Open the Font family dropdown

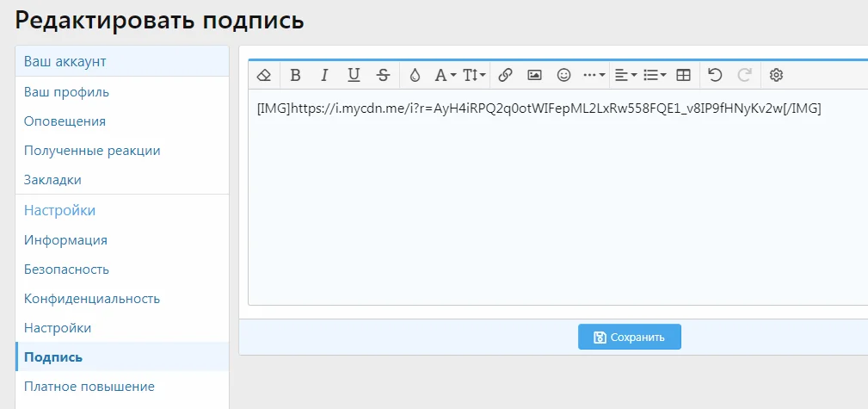coord(445,75)
